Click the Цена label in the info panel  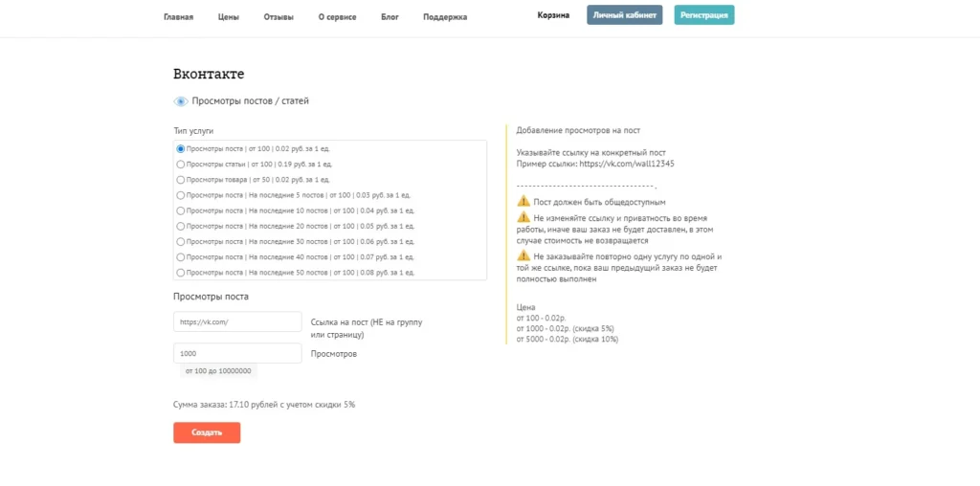526,307
